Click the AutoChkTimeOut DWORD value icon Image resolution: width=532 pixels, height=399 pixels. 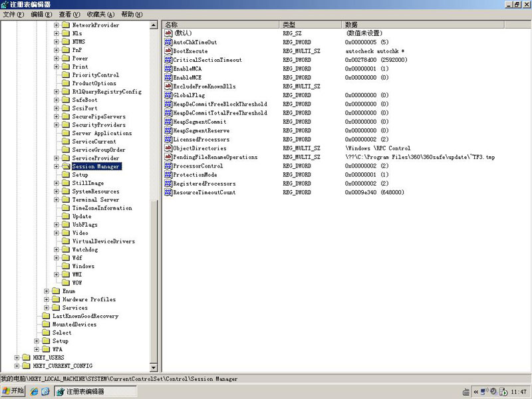(168, 42)
